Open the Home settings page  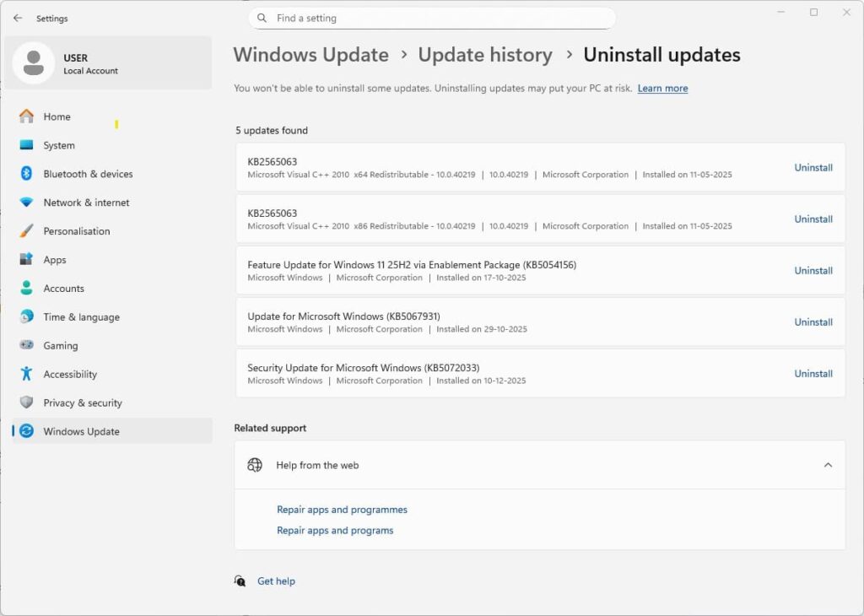[112, 116]
